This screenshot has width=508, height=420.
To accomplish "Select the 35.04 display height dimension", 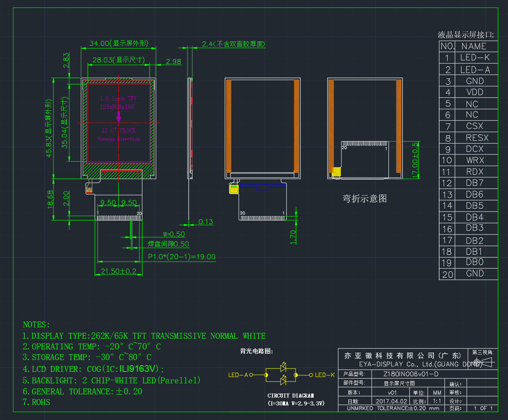I will click(65, 122).
